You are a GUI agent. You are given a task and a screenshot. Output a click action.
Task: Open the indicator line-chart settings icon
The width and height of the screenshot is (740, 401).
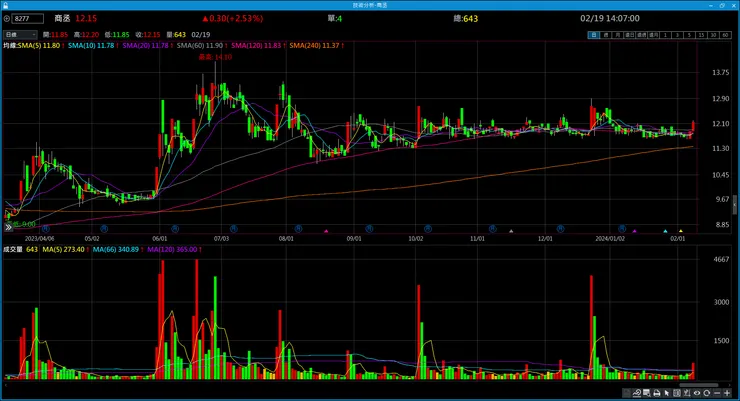(x=637, y=393)
